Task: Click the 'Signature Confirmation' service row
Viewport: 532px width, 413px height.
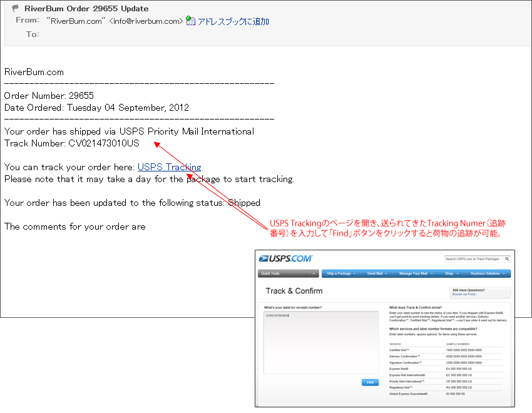Action: point(446,363)
